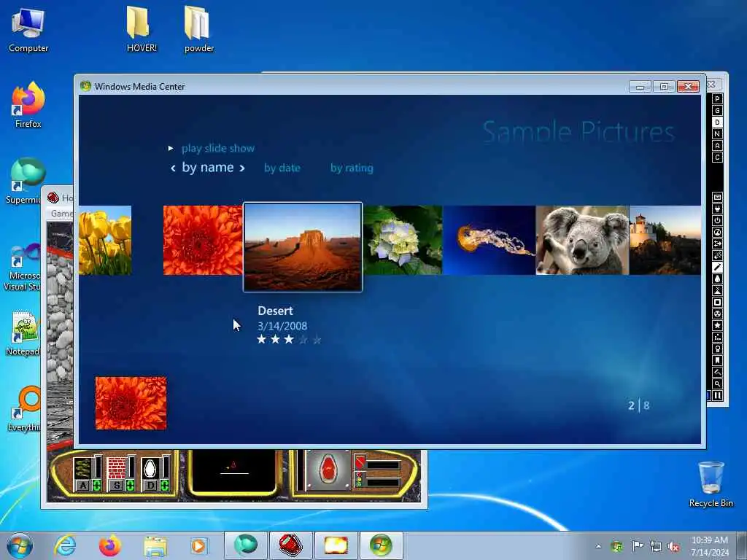The height and width of the screenshot is (560, 747).
Task: Open the Lighthouse thumbnail
Action: pos(665,240)
